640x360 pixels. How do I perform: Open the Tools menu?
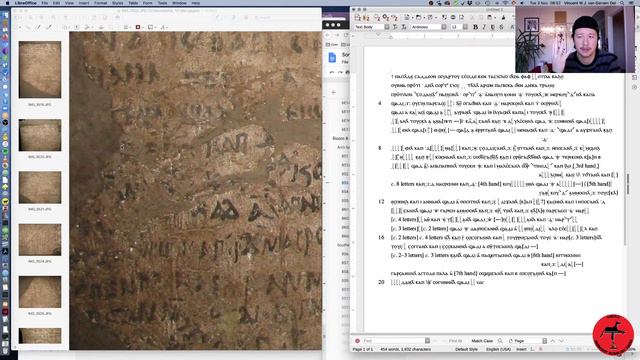click(x=162, y=3)
